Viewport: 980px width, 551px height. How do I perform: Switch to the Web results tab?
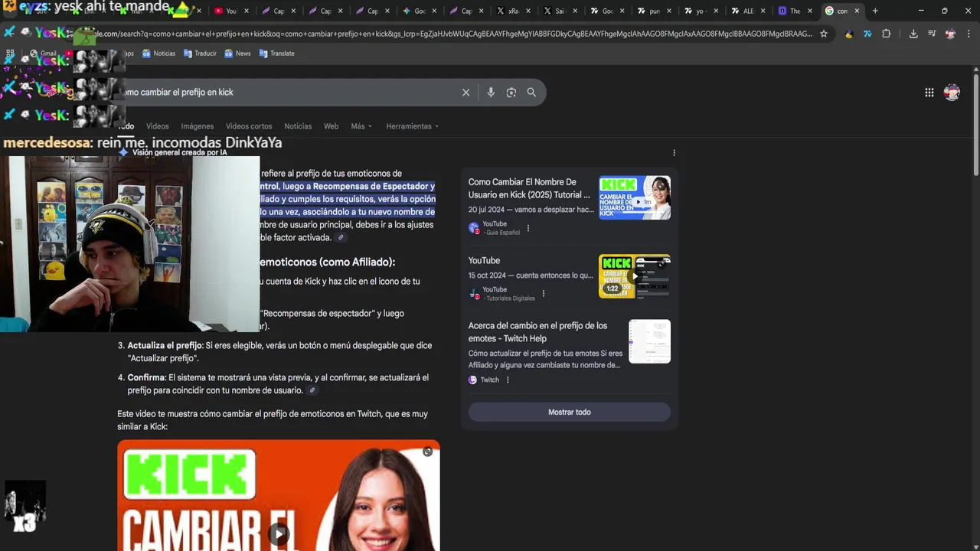(x=331, y=126)
